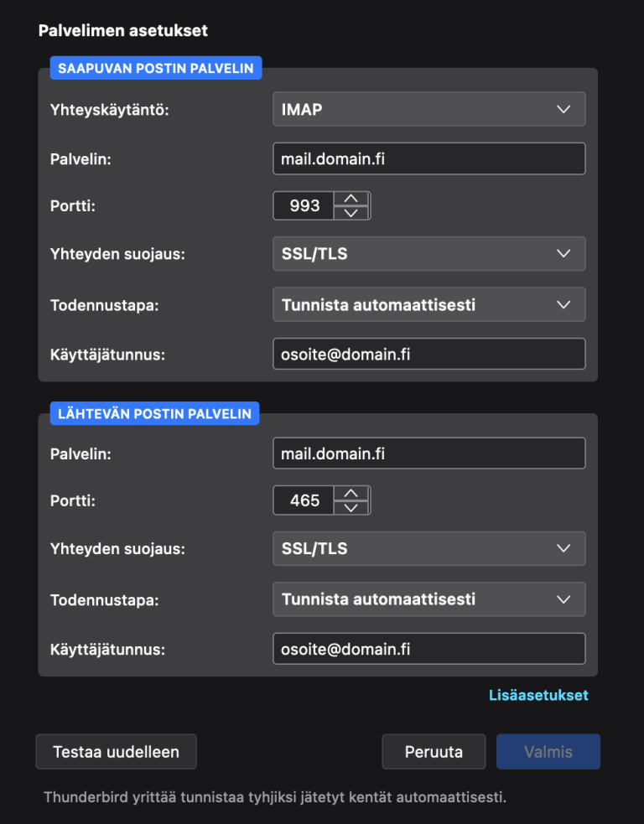Select the Saapuvan postin palvelin heading
This screenshot has height=824, width=644.
pyautogui.click(x=156, y=68)
